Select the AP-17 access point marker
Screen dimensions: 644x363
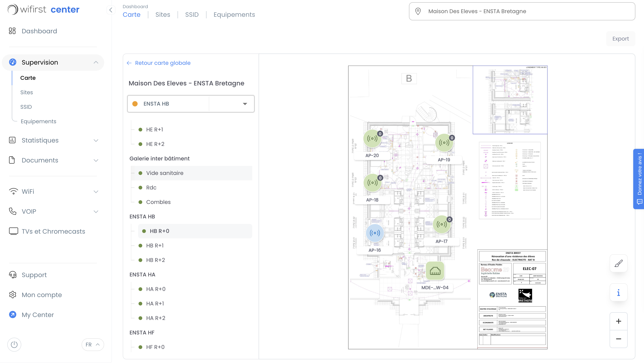(442, 224)
